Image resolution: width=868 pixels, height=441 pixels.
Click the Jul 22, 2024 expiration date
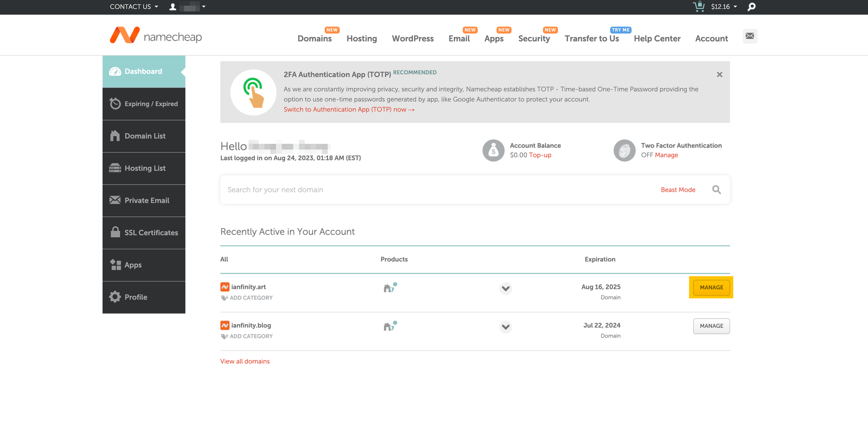602,325
